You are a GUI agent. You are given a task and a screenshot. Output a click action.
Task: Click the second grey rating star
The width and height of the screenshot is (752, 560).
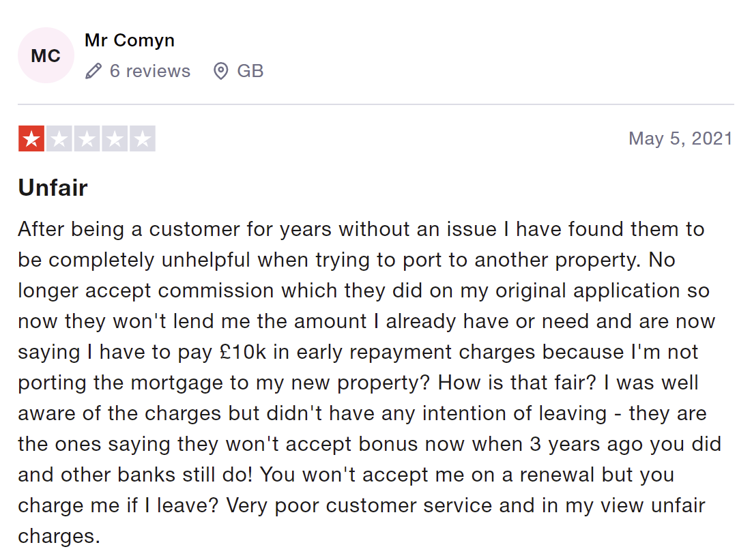point(59,138)
